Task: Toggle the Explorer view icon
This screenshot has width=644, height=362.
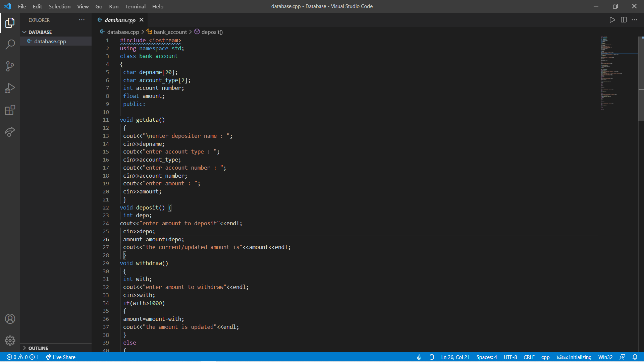Action: point(10,23)
